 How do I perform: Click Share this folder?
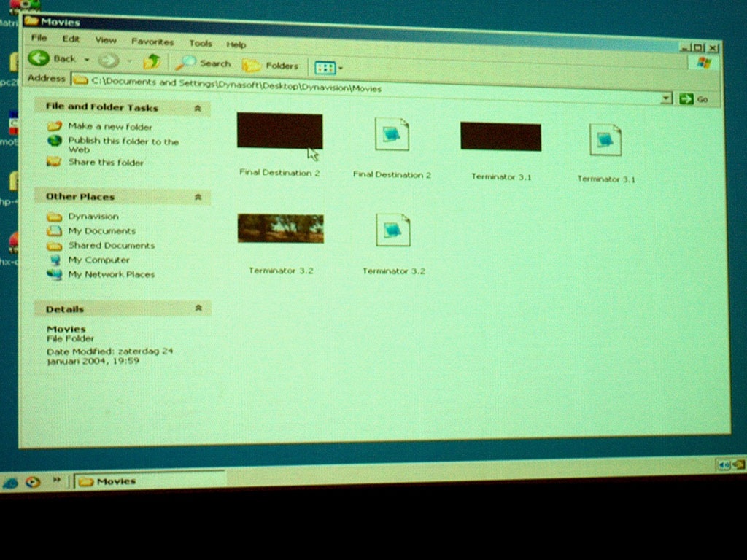pyautogui.click(x=106, y=163)
